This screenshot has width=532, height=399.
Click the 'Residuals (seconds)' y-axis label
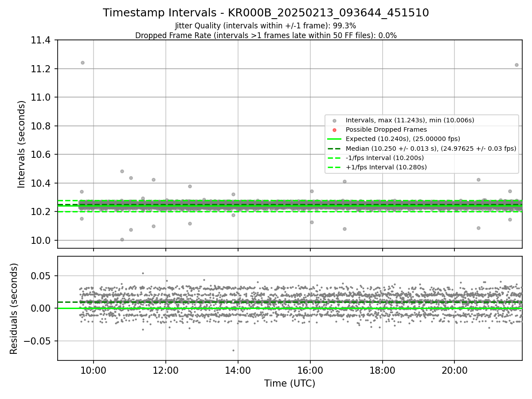(14, 309)
